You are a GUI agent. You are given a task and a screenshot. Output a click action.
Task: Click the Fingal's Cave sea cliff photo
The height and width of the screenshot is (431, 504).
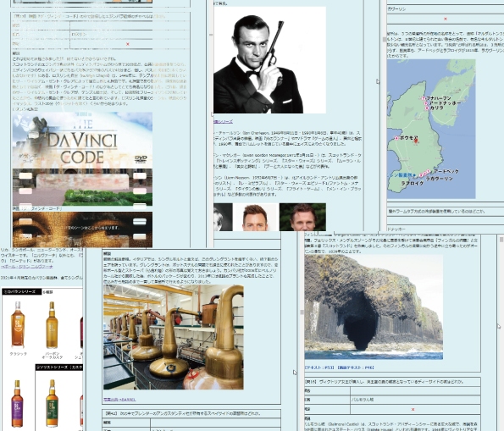[x=374, y=307]
